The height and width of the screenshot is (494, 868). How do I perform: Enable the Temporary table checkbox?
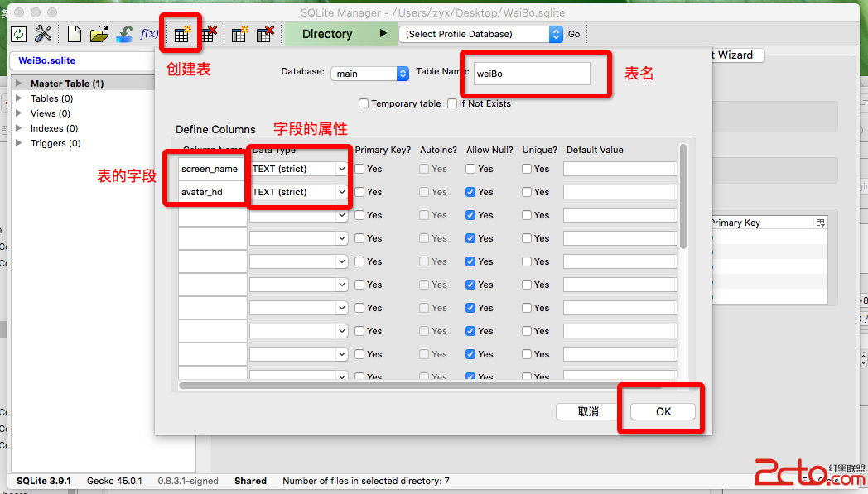point(364,103)
